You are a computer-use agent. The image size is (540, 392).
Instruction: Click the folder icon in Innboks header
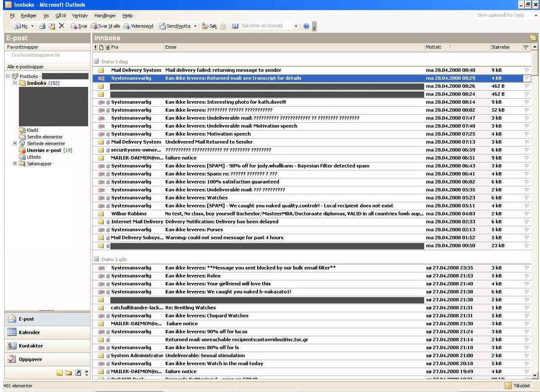[533, 38]
